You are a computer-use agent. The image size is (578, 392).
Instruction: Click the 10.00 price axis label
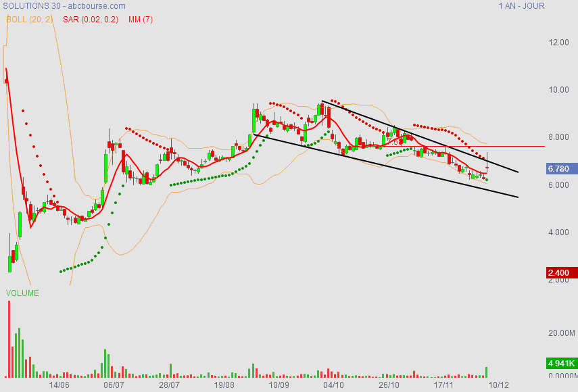tap(558, 90)
